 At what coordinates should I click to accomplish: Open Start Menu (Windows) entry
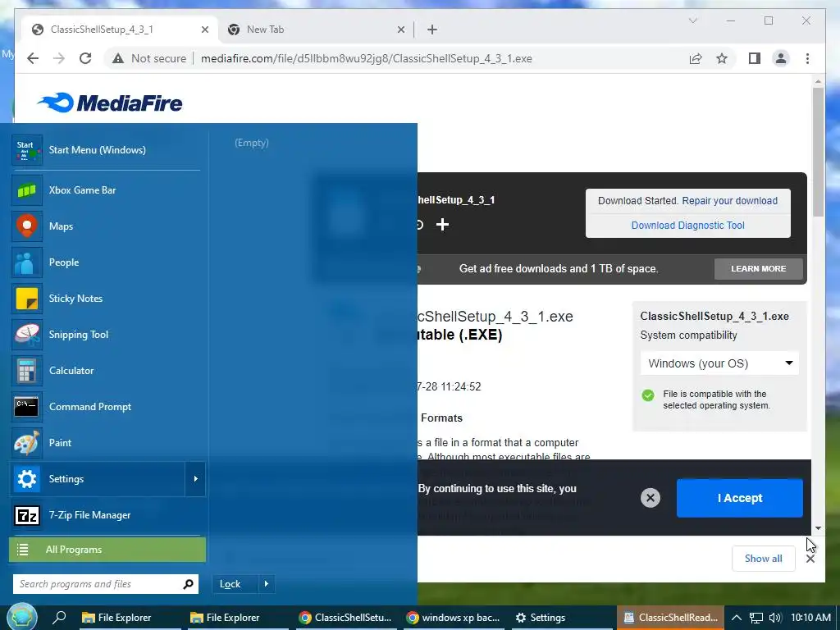(107, 150)
